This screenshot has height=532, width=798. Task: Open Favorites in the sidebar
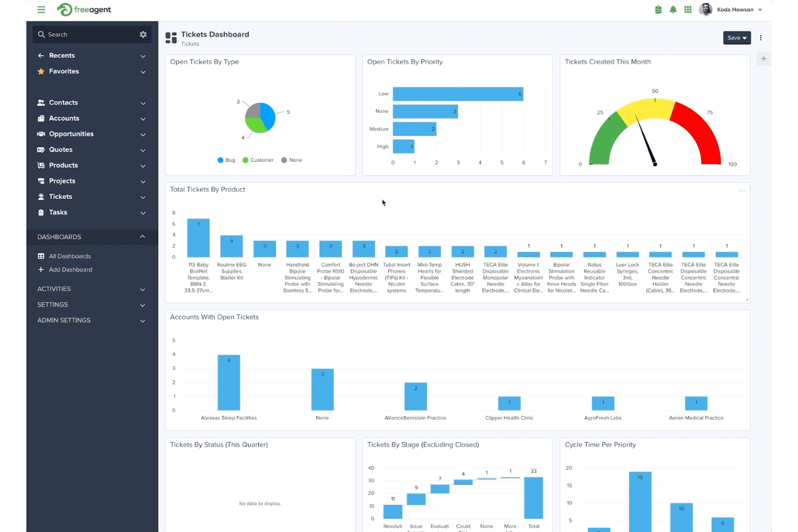point(64,71)
